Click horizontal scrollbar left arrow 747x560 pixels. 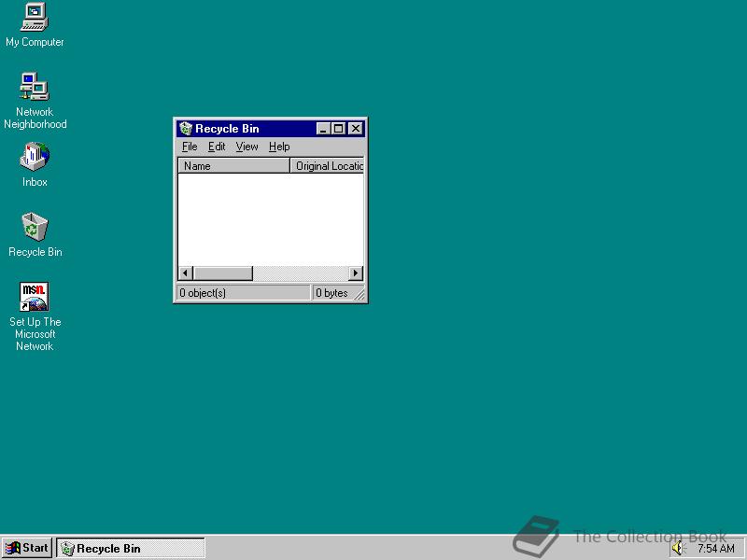[185, 273]
